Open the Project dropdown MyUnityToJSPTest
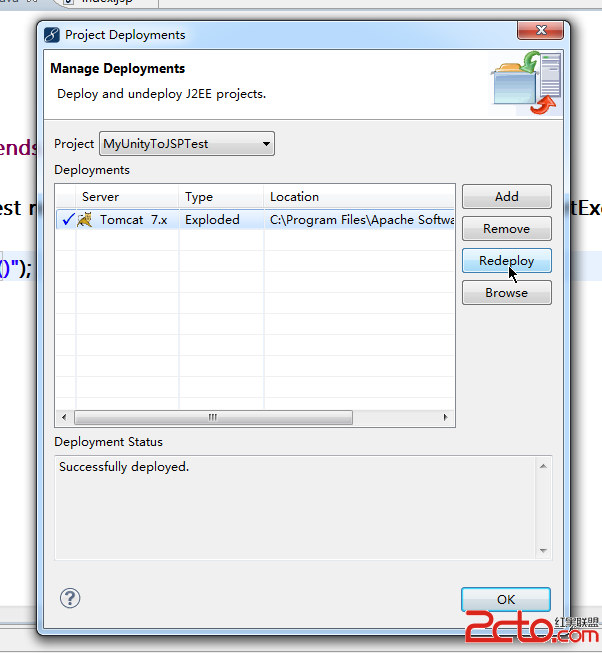The width and height of the screenshot is (602, 653). pyautogui.click(x=187, y=144)
